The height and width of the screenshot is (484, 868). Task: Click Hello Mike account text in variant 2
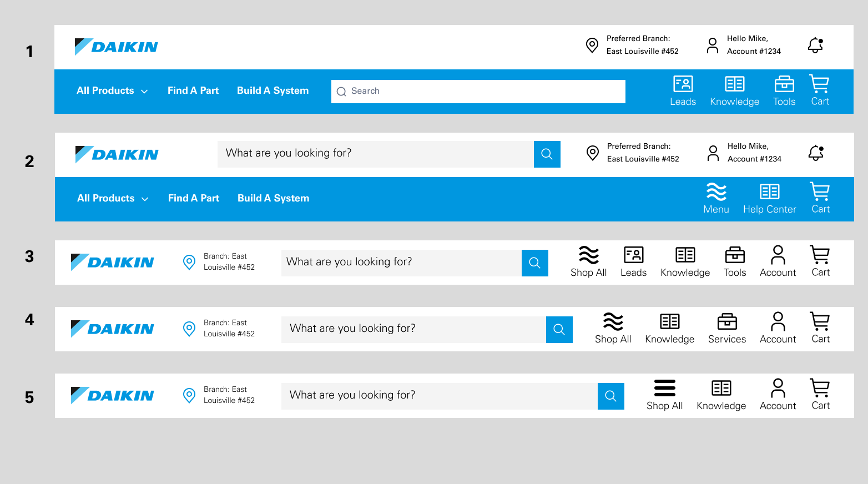754,153
